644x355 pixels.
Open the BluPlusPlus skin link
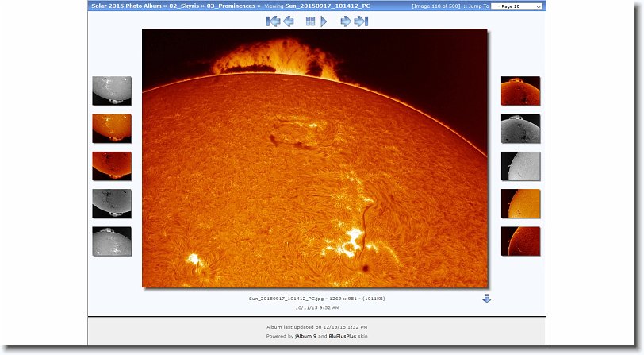pyautogui.click(x=342, y=336)
